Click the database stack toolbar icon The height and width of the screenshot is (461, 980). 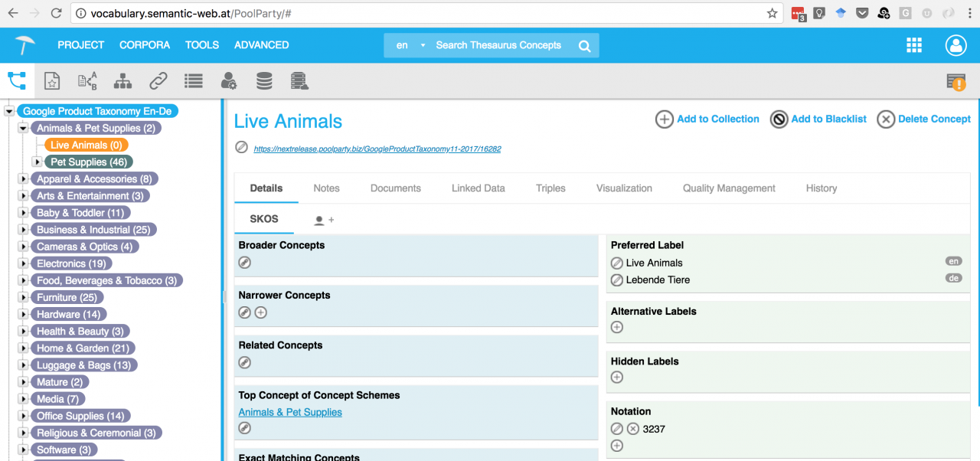(x=263, y=80)
